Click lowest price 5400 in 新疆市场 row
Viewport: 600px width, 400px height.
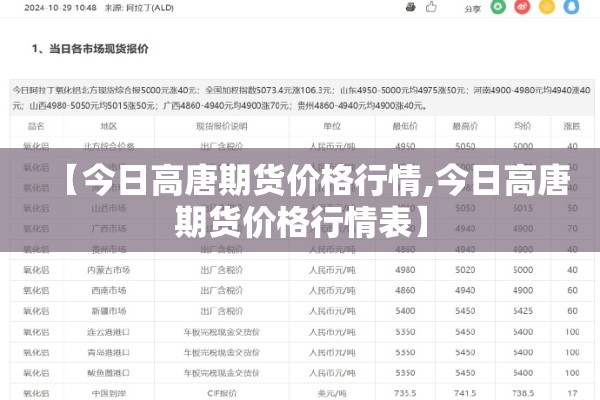click(405, 311)
